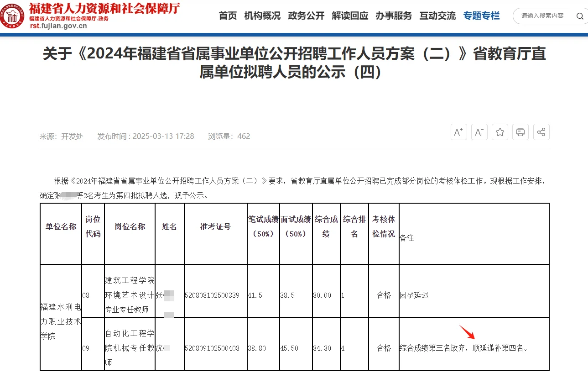Click the printer icon to print the page
Viewport: 588px width, 373px height.
click(x=520, y=132)
